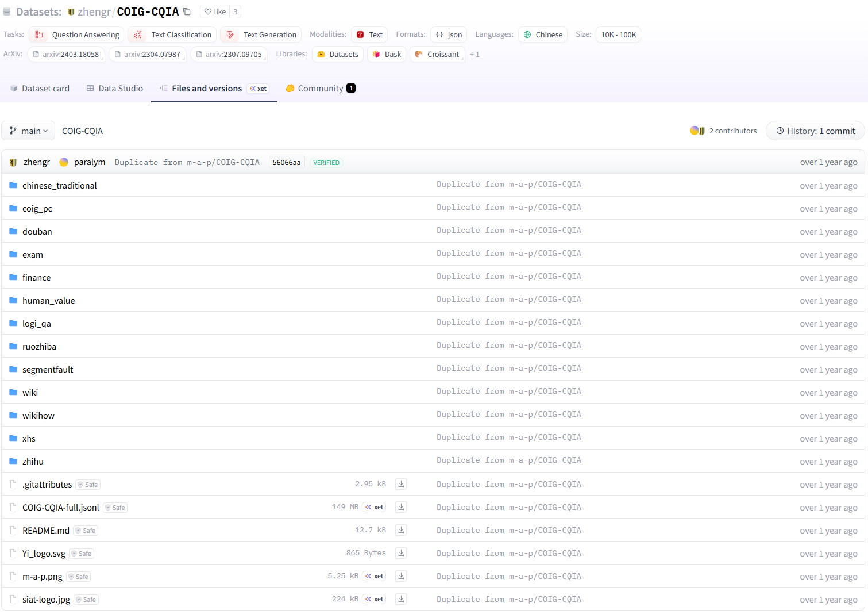Expand the +1 more libraries
This screenshot has height=614, width=868.
coord(474,54)
